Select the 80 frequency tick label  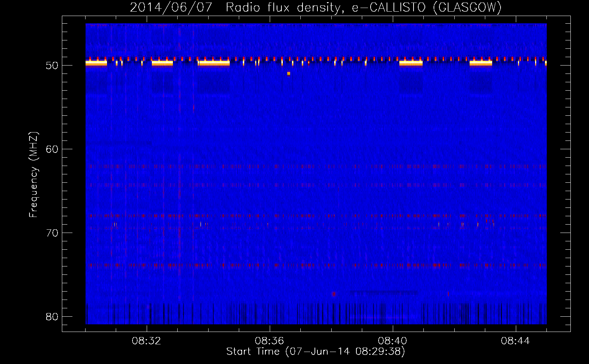click(52, 317)
